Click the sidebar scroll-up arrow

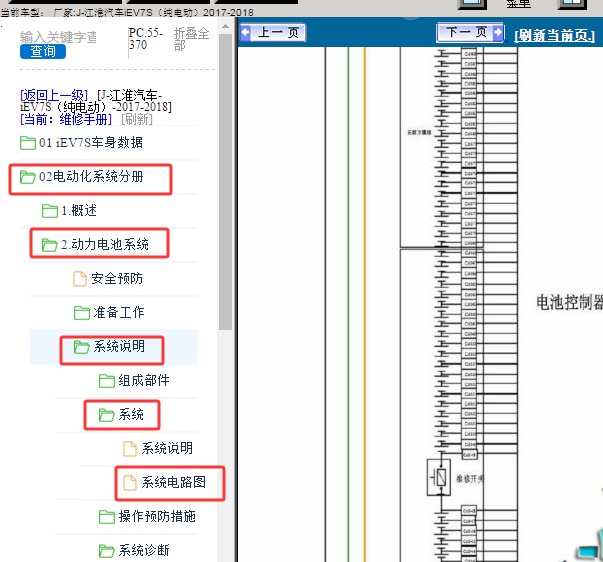tap(226, 27)
